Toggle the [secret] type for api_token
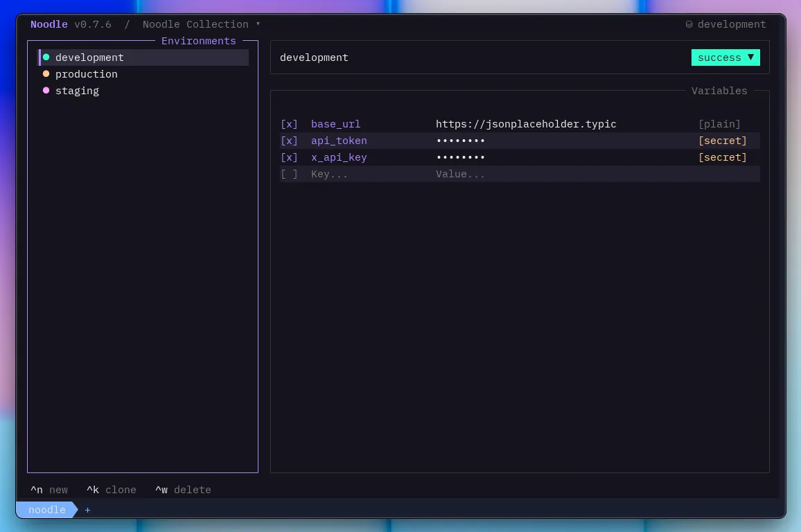This screenshot has height=532, width=801. tap(722, 141)
